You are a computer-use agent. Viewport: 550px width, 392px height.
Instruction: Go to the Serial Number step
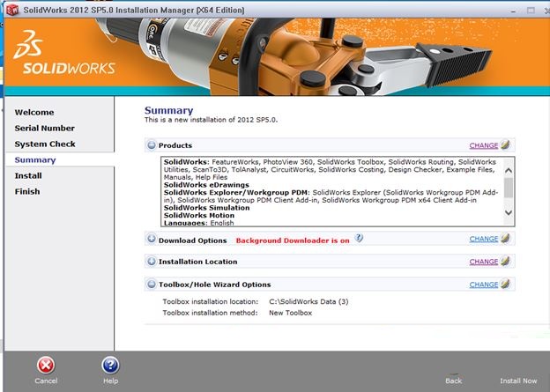(45, 128)
